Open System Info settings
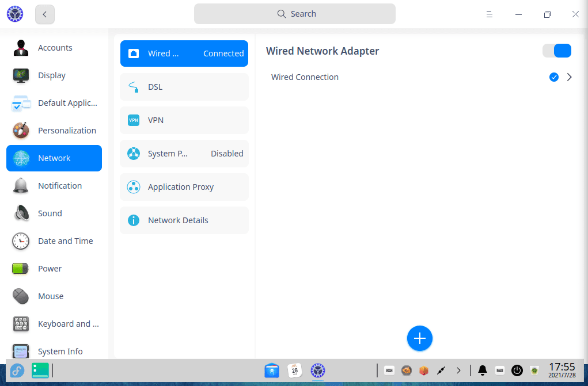The image size is (588, 386). click(54, 351)
